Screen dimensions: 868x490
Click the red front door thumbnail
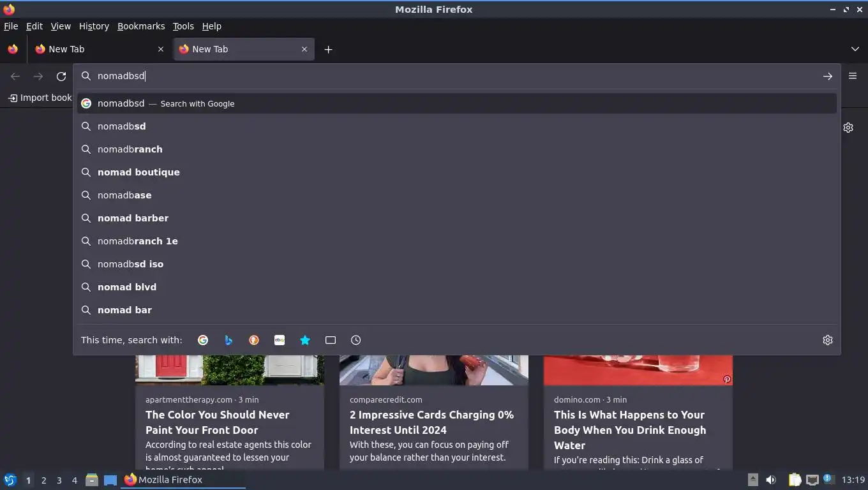click(x=230, y=370)
